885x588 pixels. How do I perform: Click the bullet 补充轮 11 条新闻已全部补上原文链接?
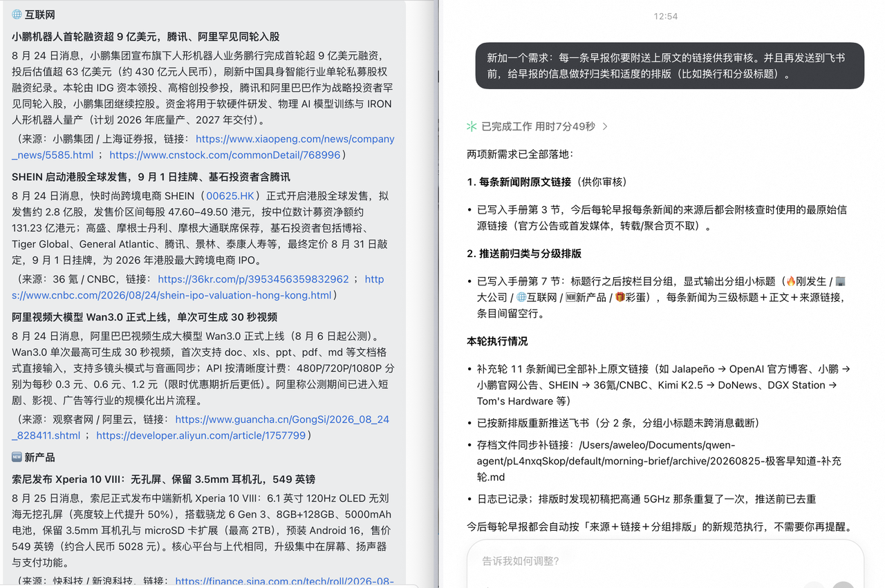click(x=663, y=385)
